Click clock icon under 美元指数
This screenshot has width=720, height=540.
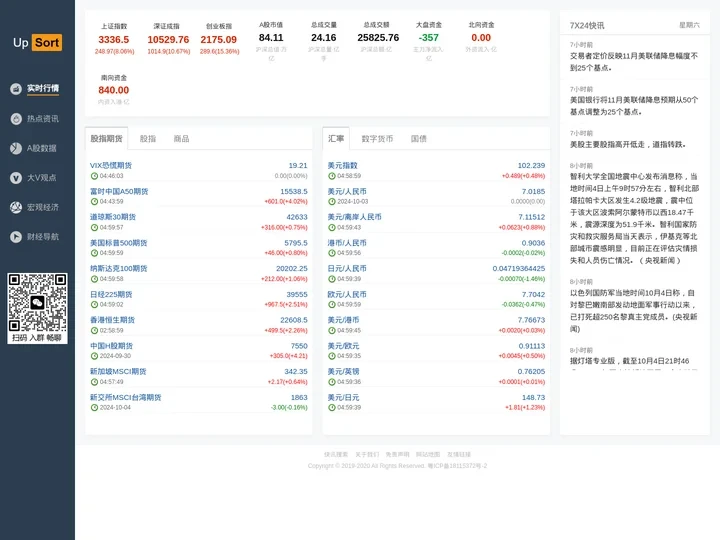(x=332, y=176)
